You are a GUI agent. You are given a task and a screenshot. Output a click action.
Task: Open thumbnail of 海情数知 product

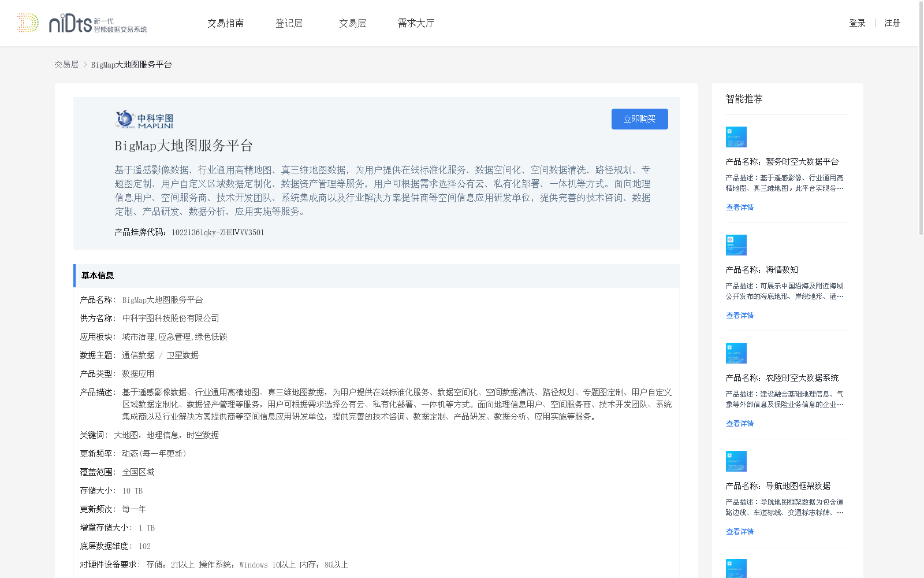click(x=736, y=245)
